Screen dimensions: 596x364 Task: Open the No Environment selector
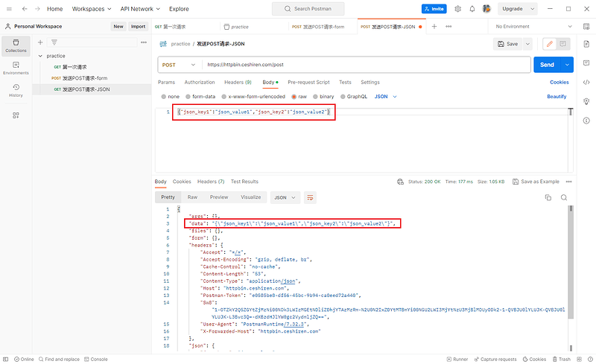click(x=533, y=26)
